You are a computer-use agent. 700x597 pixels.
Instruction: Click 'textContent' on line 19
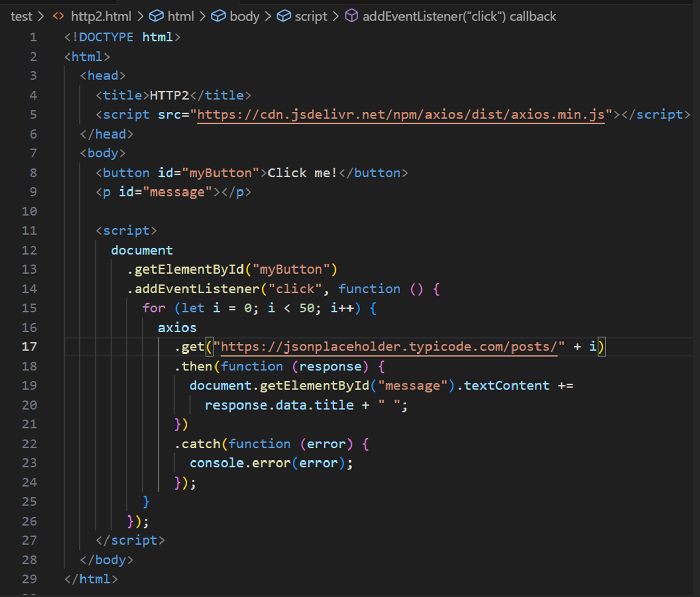point(506,386)
